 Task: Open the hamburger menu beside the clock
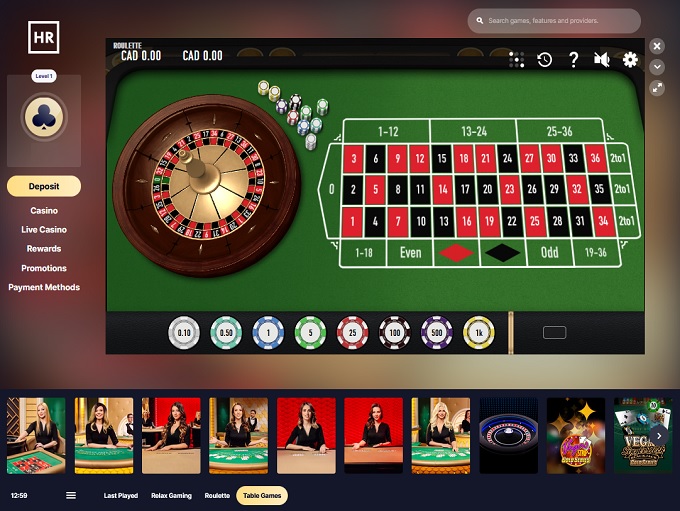pyautogui.click(x=71, y=495)
